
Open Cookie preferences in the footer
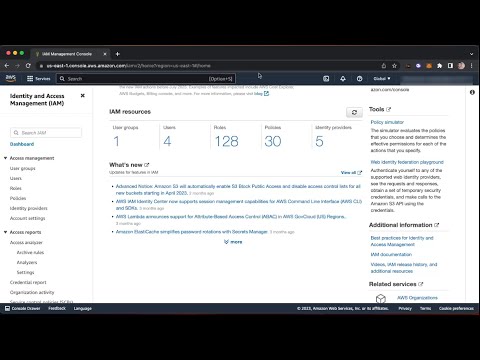point(456,308)
